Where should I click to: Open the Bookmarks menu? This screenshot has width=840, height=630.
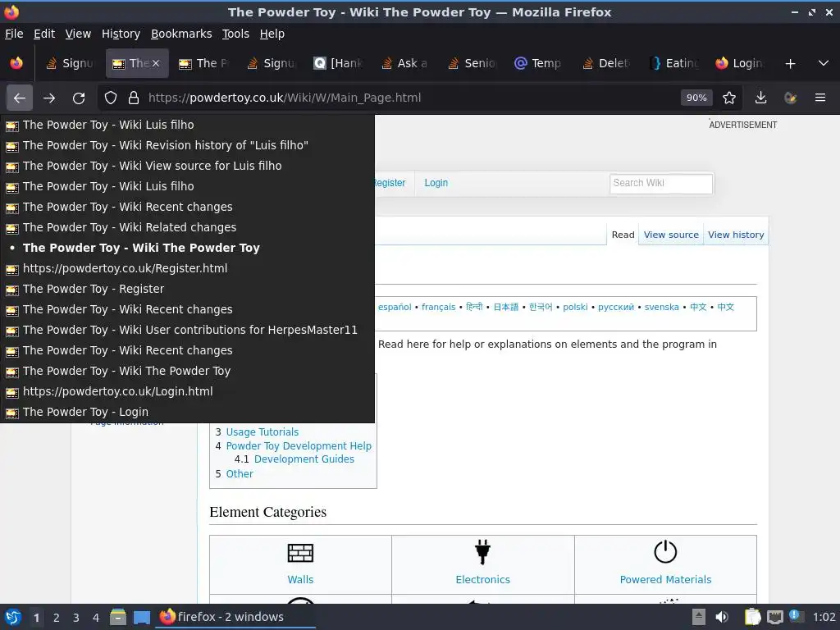[x=181, y=34]
